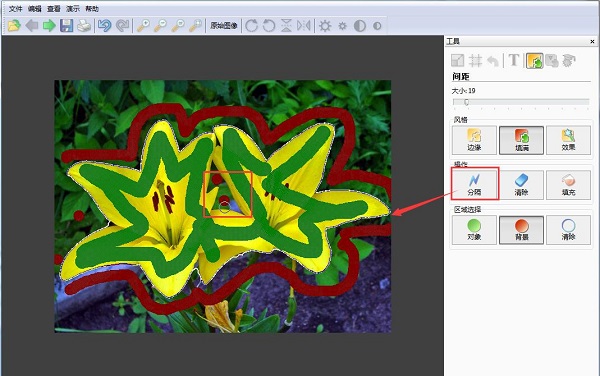Image resolution: width=600 pixels, height=376 pixels.
Task: Open the 帮助 menu
Action: click(x=92, y=8)
